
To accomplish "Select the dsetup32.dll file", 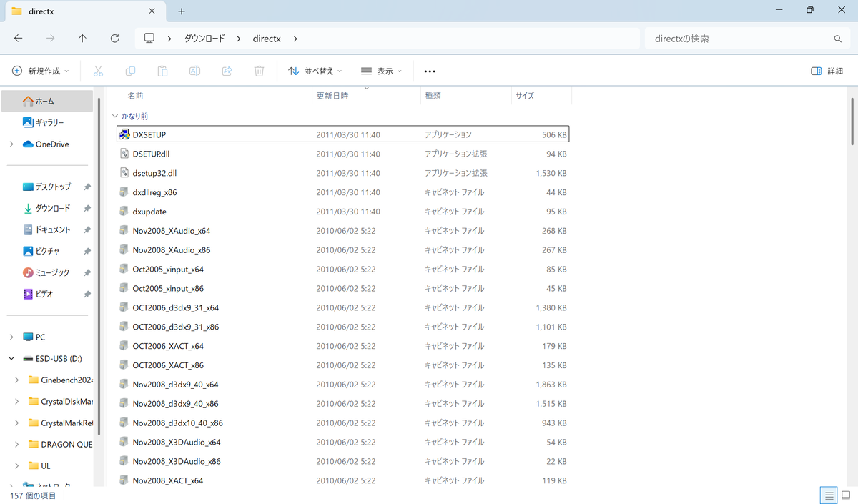I will (x=343, y=173).
